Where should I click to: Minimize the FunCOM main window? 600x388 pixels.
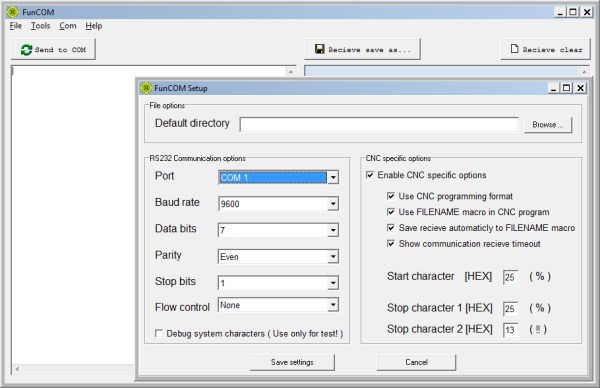pyautogui.click(x=560, y=12)
